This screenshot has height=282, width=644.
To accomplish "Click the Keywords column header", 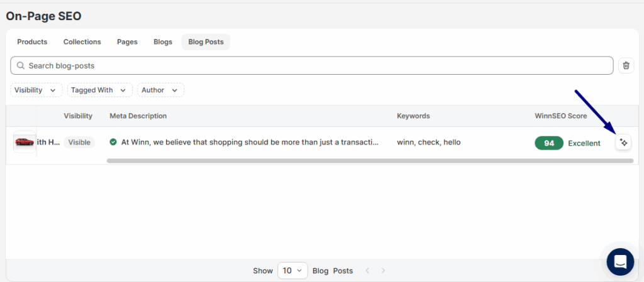I will click(x=413, y=116).
